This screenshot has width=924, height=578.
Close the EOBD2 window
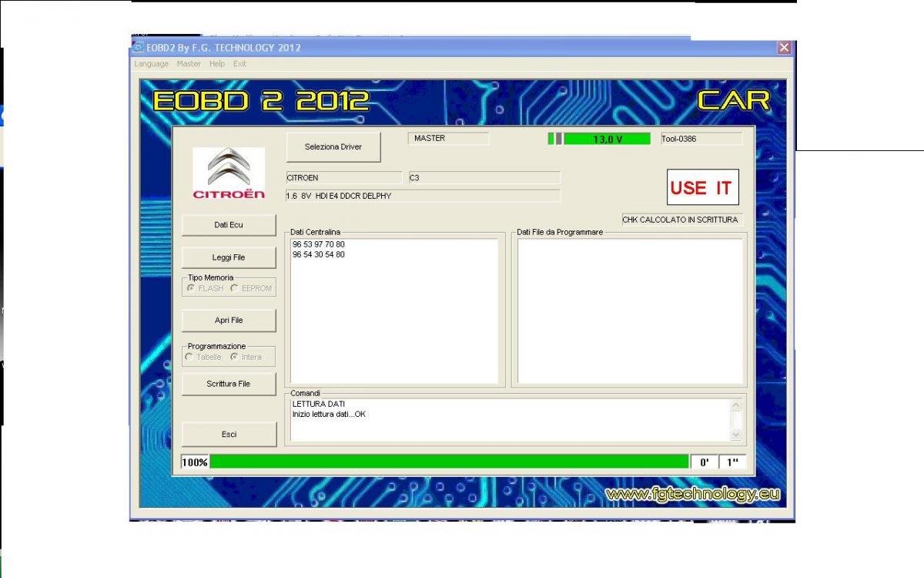[x=784, y=48]
